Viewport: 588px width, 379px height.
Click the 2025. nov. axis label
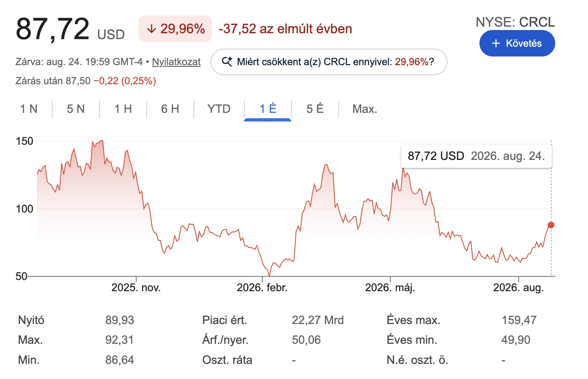pos(136,288)
